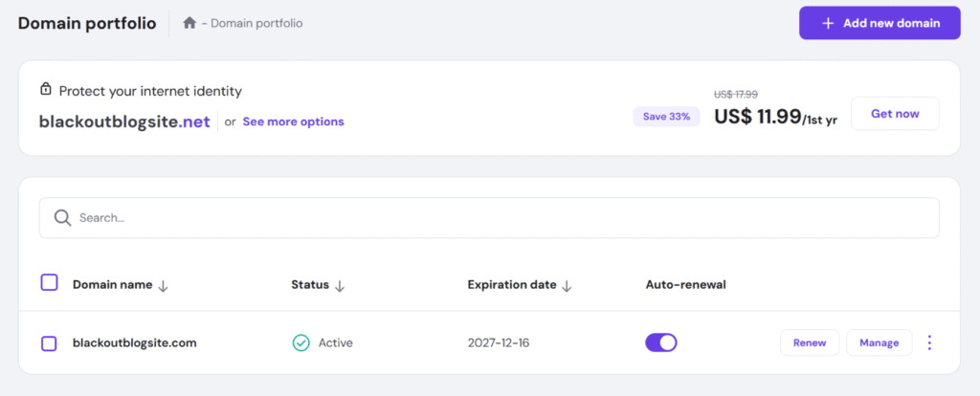Disable auto-renewal toggle for blackoutblogsite.com
The image size is (980, 396).
pos(661,342)
